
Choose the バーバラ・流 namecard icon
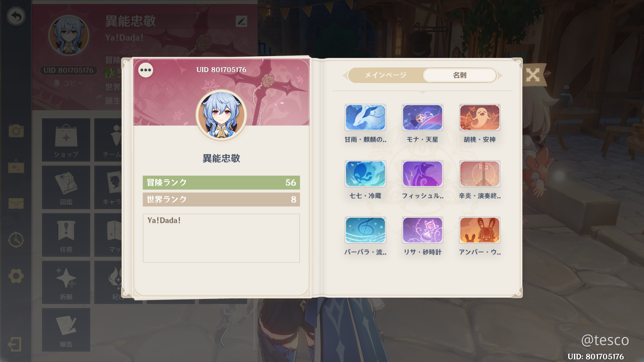point(365,230)
